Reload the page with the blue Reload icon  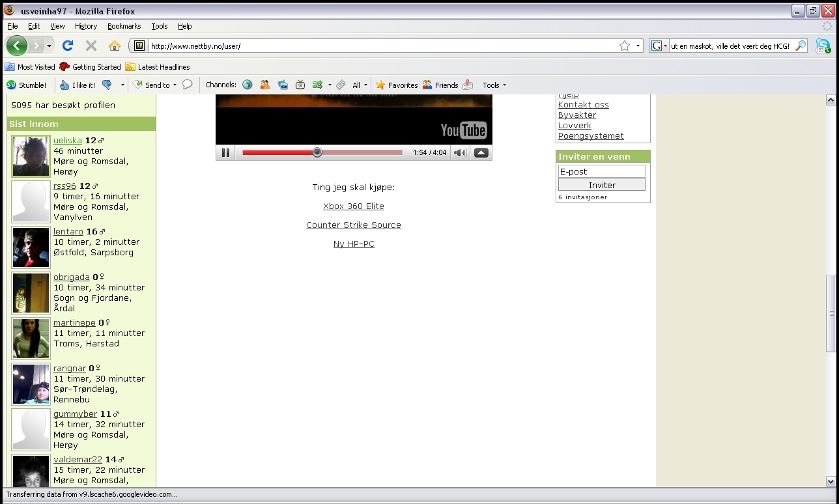[x=67, y=46]
